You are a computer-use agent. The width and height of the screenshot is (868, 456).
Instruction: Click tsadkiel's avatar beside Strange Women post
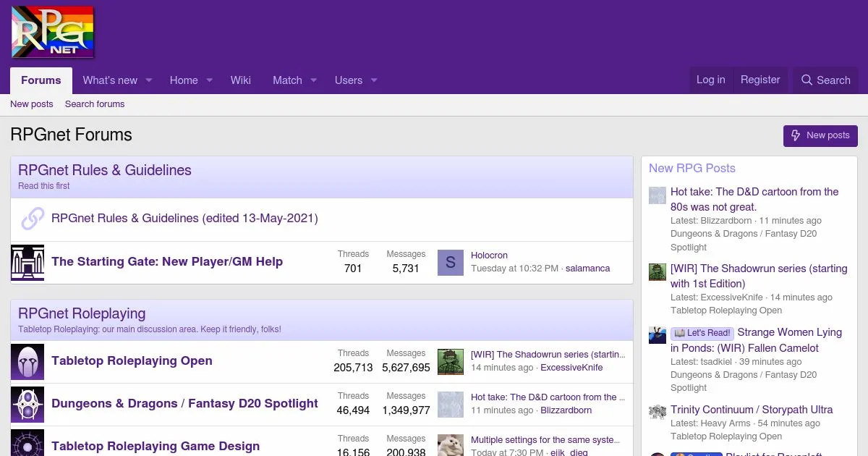(657, 336)
